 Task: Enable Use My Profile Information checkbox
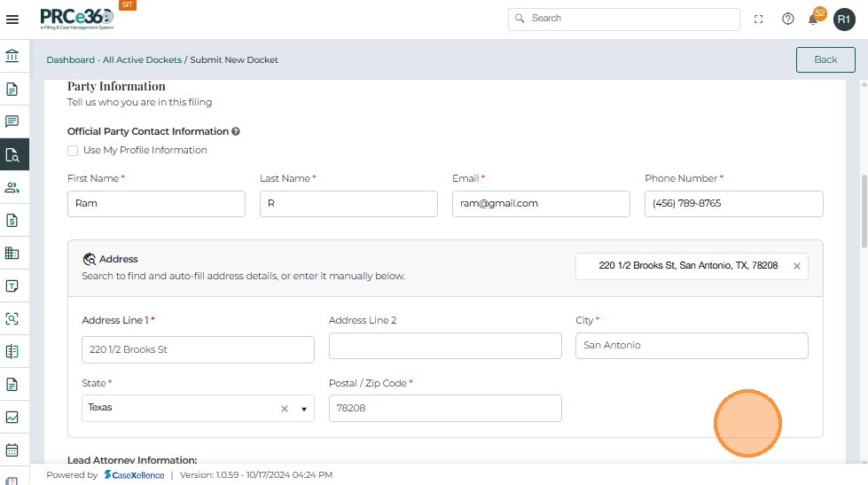coord(73,151)
